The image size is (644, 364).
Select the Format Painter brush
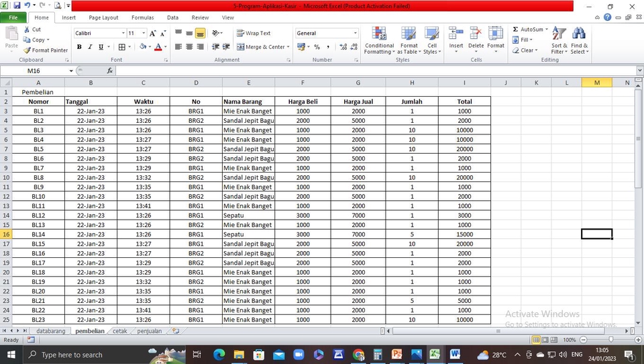(27, 50)
